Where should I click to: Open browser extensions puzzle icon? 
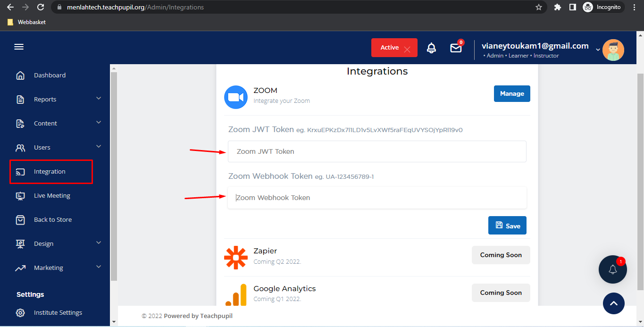[x=558, y=7]
